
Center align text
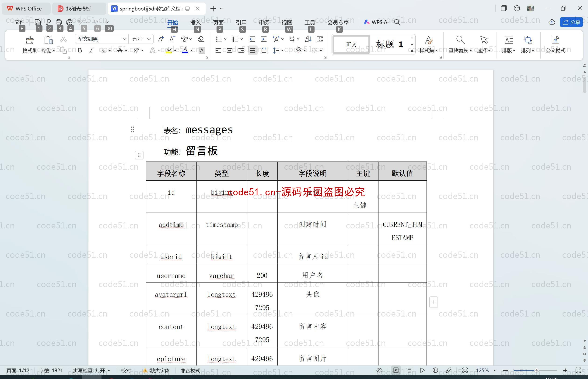229,51
